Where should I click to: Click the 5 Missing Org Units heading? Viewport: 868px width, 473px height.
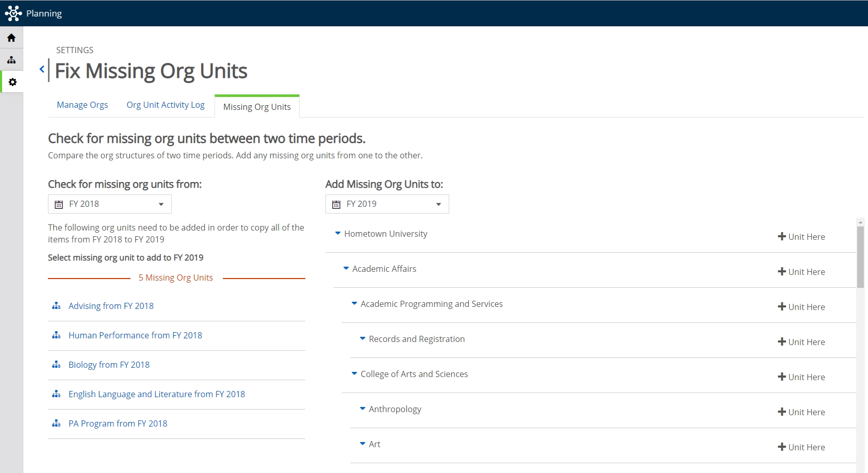(x=176, y=278)
